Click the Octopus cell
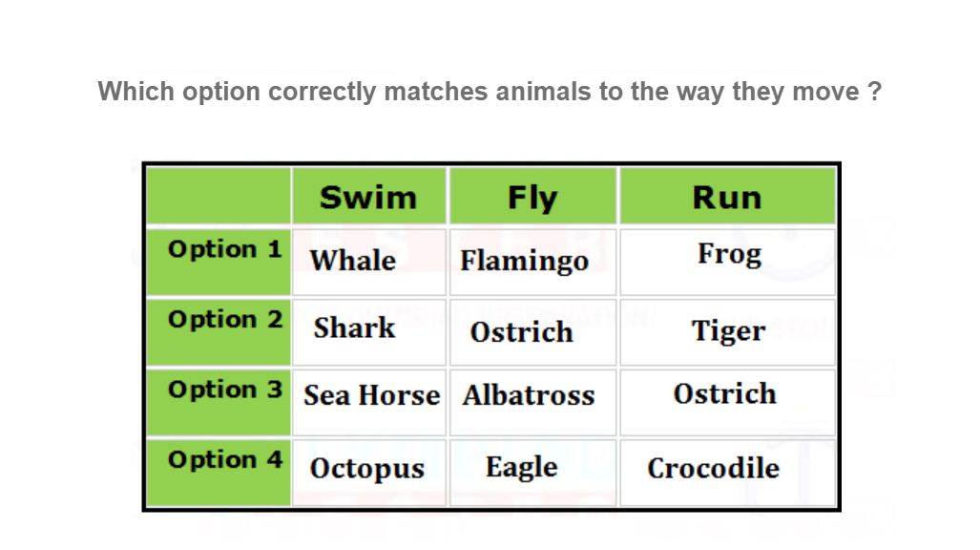980x550 pixels. coord(367,469)
